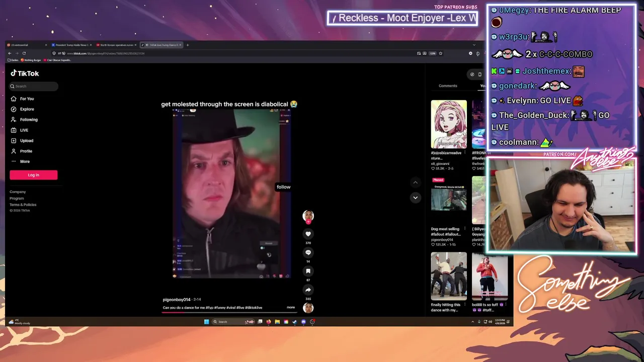Follow creator via avatar plus icon

point(308,221)
